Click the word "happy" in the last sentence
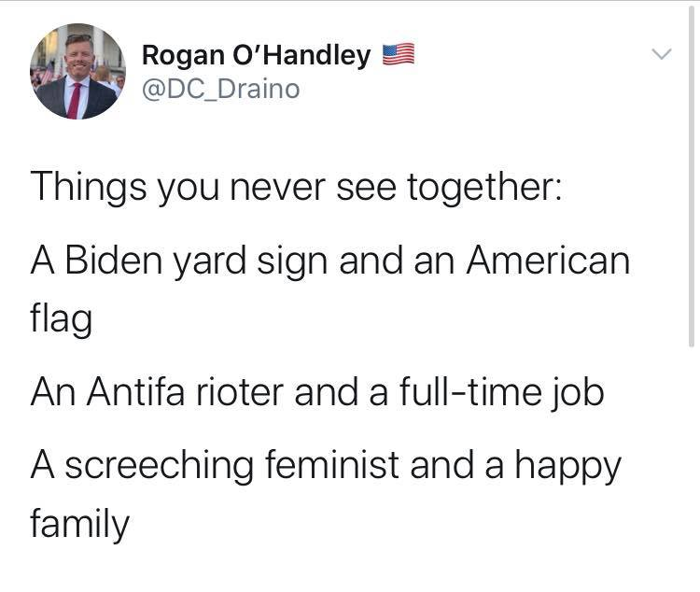 coord(574,465)
